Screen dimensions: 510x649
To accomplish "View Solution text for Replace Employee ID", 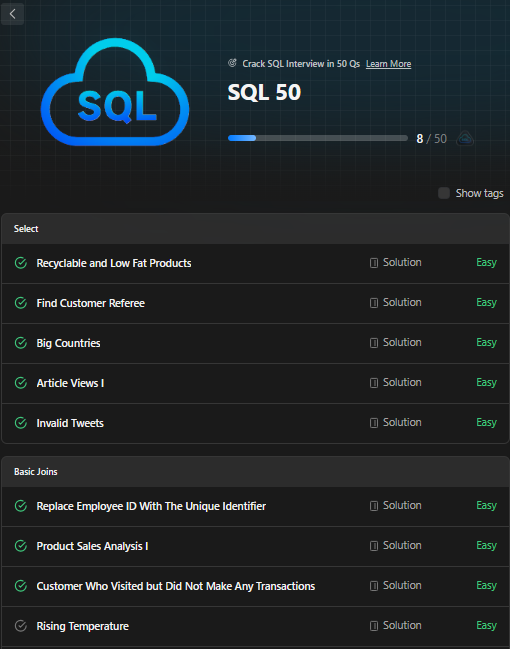I will point(402,505).
